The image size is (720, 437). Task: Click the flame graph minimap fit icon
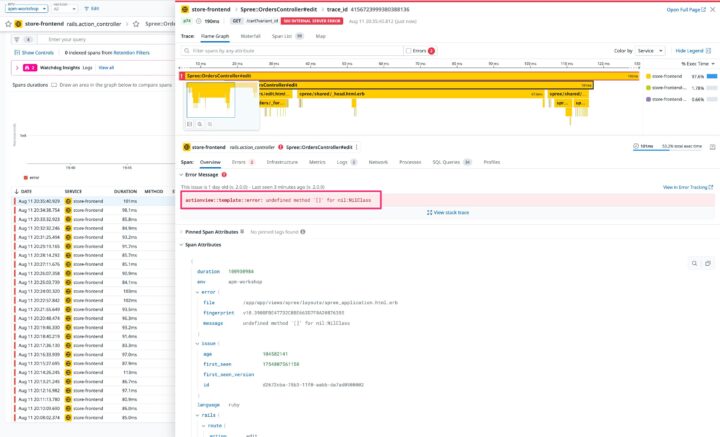[189, 124]
